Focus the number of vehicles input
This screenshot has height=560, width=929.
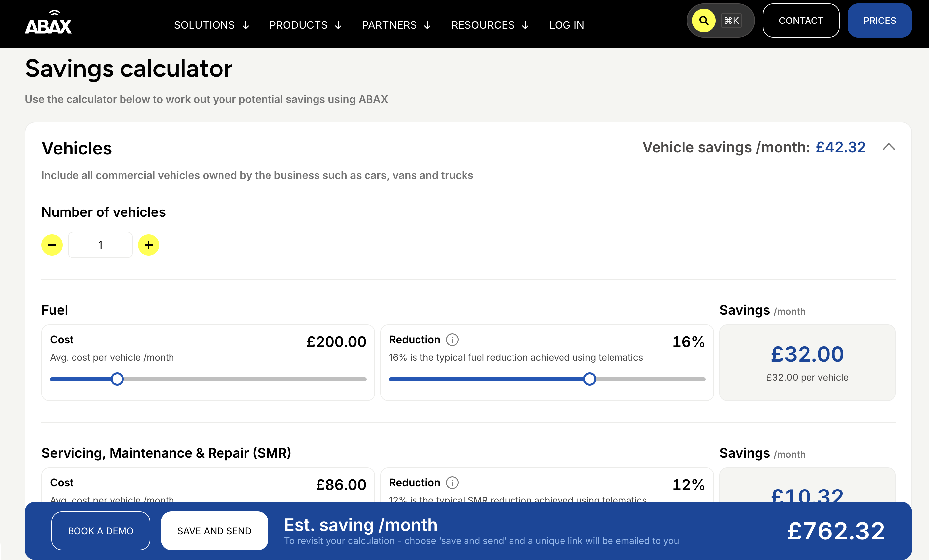coord(100,245)
